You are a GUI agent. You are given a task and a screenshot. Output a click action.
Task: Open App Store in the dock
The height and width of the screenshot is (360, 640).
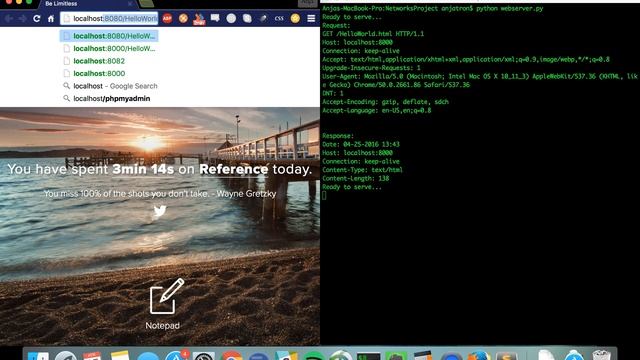[176, 356]
